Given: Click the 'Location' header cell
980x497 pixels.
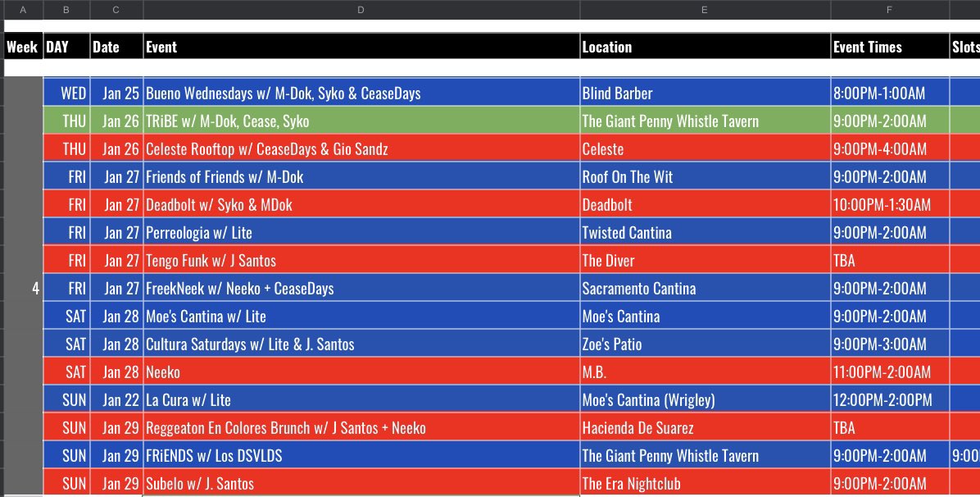Looking at the screenshot, I should [705, 46].
